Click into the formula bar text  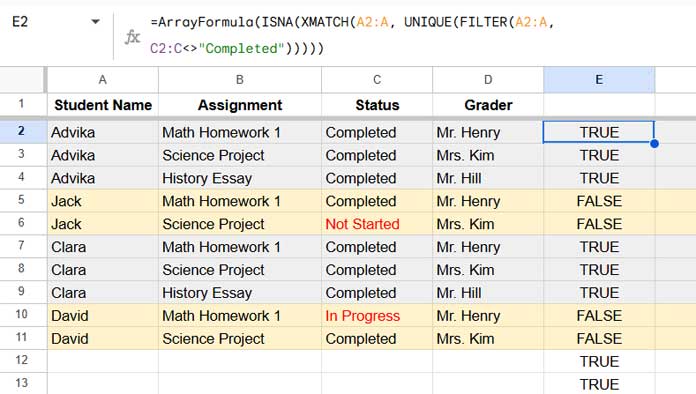[x=353, y=35]
